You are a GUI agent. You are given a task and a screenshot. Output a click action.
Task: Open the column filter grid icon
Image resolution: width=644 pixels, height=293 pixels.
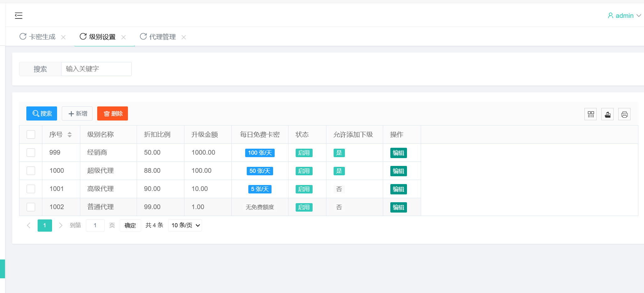(591, 114)
